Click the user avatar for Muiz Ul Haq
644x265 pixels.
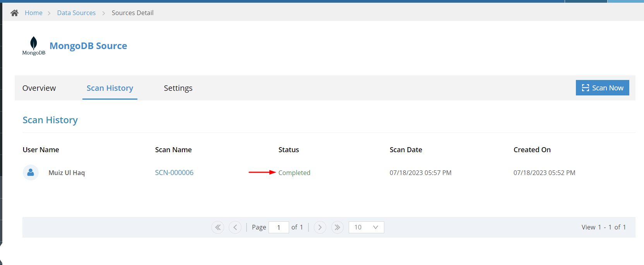pos(31,173)
